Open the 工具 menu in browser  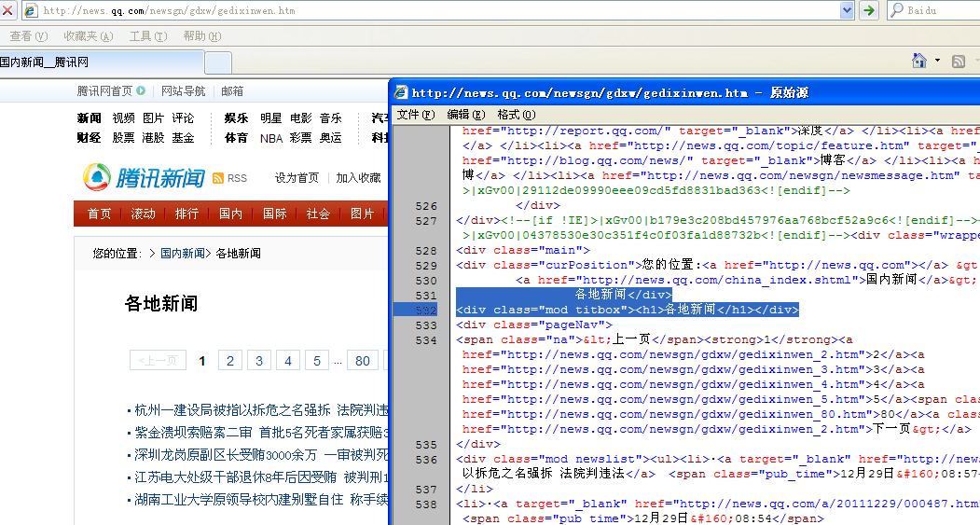[x=148, y=36]
